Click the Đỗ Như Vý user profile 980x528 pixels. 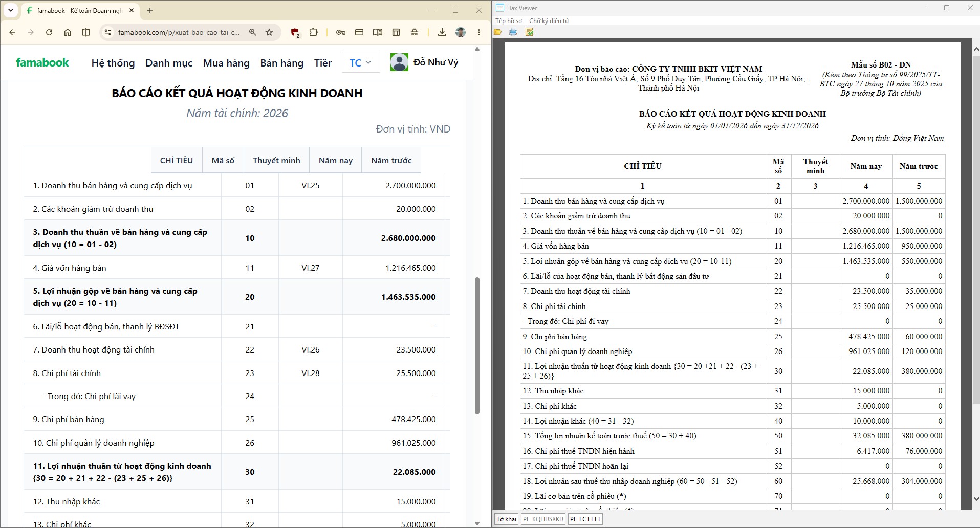pyautogui.click(x=424, y=62)
